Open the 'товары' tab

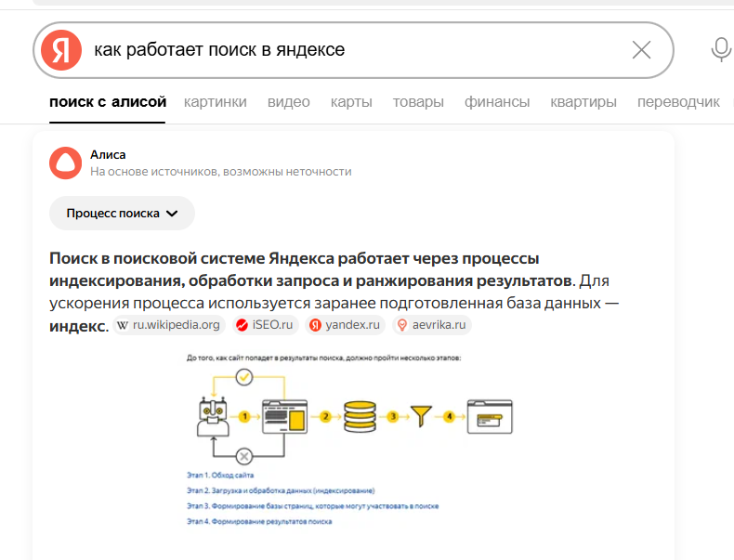[x=418, y=101]
